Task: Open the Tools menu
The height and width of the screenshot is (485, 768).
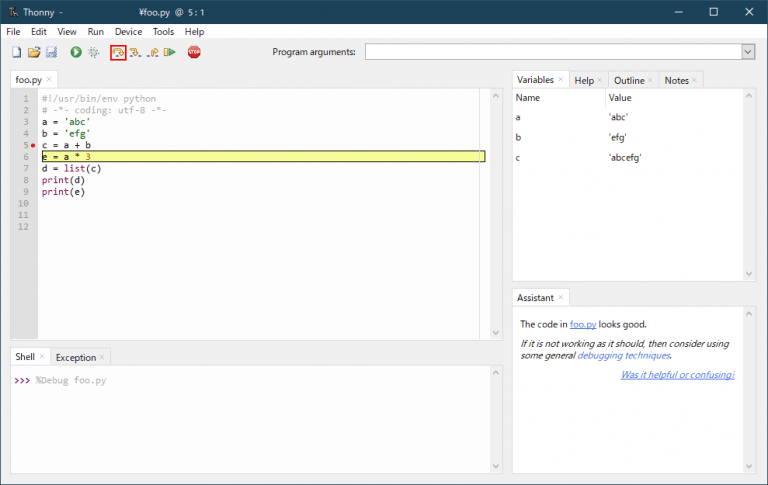Action: pos(163,32)
